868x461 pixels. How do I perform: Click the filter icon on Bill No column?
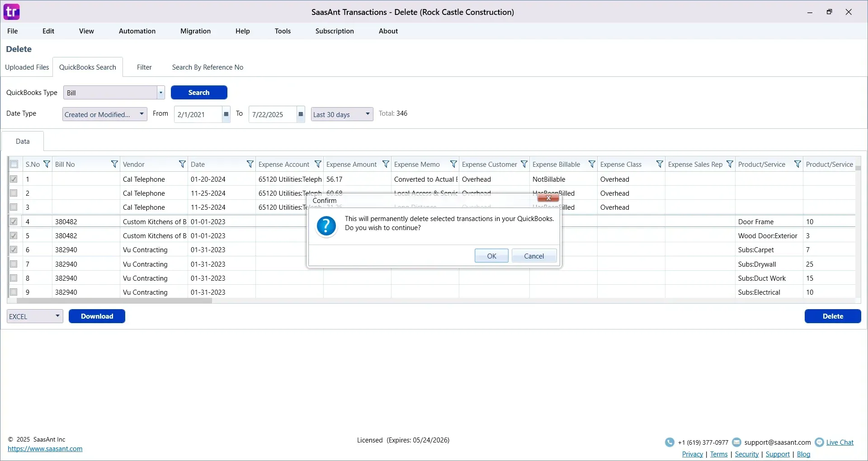(x=114, y=165)
